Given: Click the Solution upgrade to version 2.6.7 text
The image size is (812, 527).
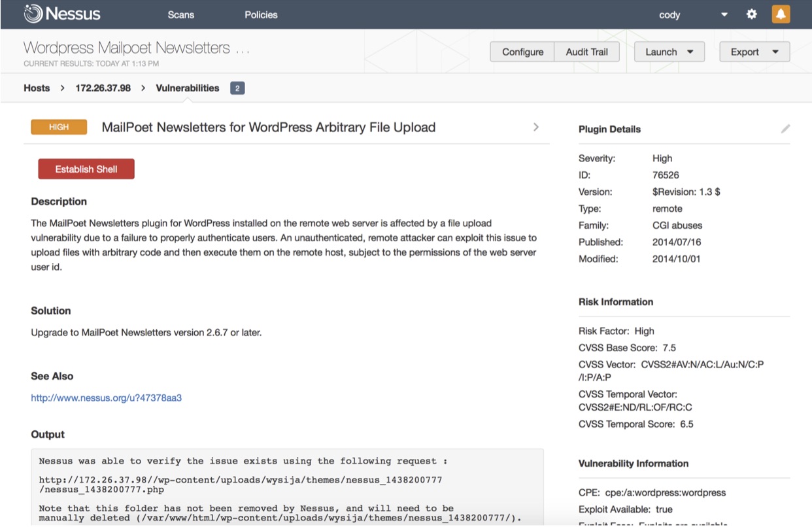Looking at the screenshot, I should click(146, 332).
